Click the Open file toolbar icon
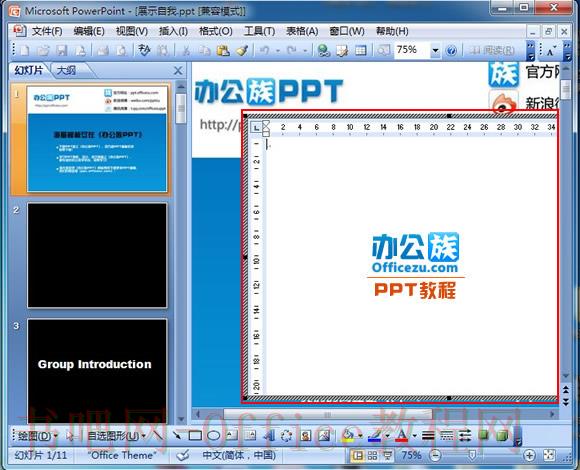 (x=43, y=50)
